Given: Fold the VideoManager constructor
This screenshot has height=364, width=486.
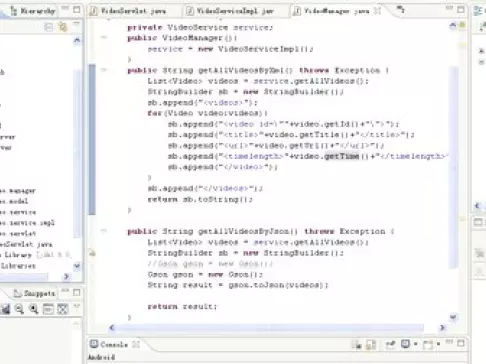Looking at the screenshot, I should (104, 37).
